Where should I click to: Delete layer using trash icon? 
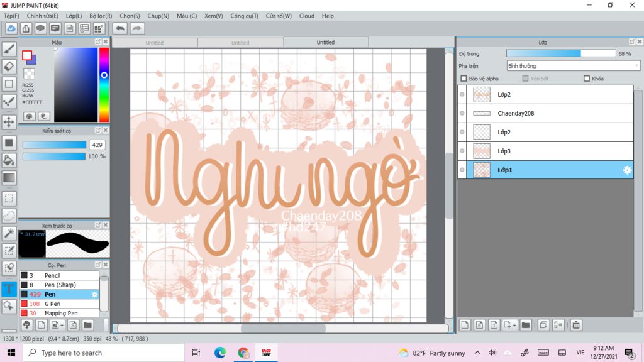click(576, 325)
